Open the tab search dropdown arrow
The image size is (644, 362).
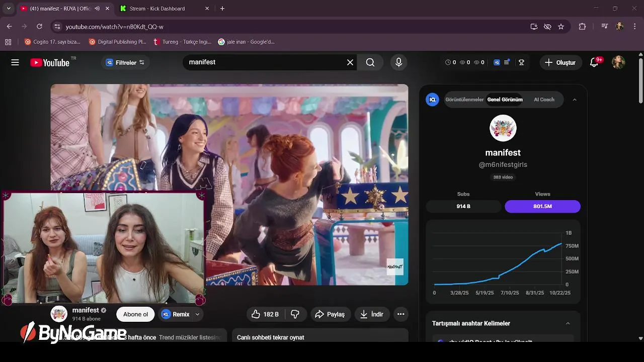point(9,9)
